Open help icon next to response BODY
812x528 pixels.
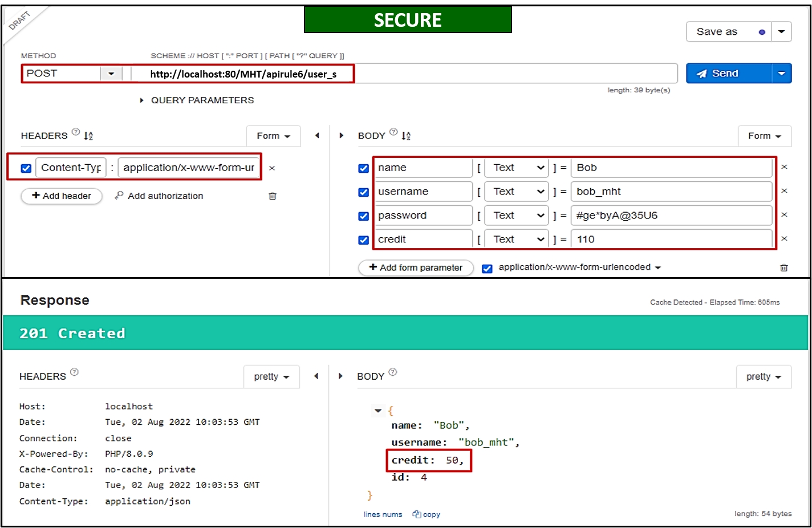393,372
